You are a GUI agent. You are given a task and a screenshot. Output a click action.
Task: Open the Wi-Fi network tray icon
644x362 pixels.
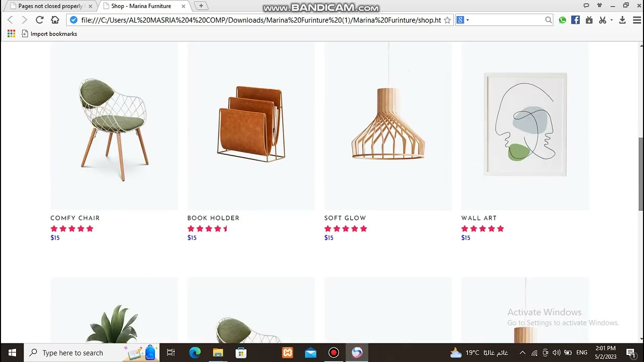pos(534,352)
